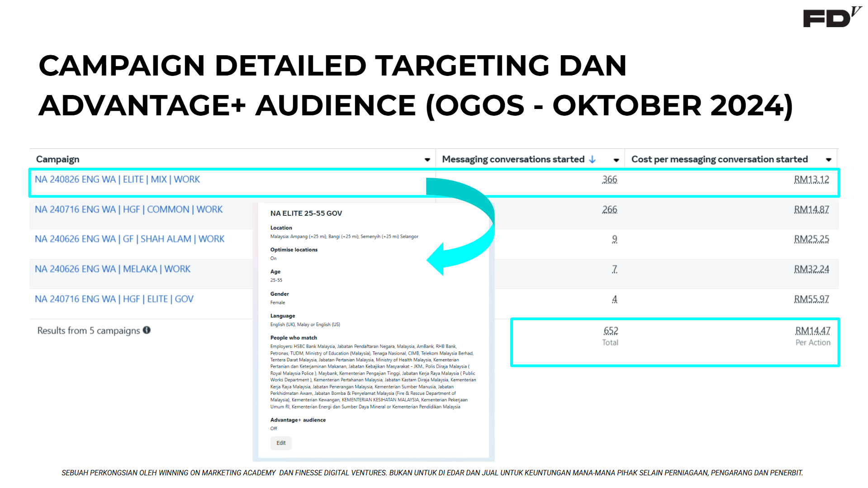Click the NA ELITE 25-55 GOV audience title
The width and height of the screenshot is (868, 488).
tap(306, 213)
